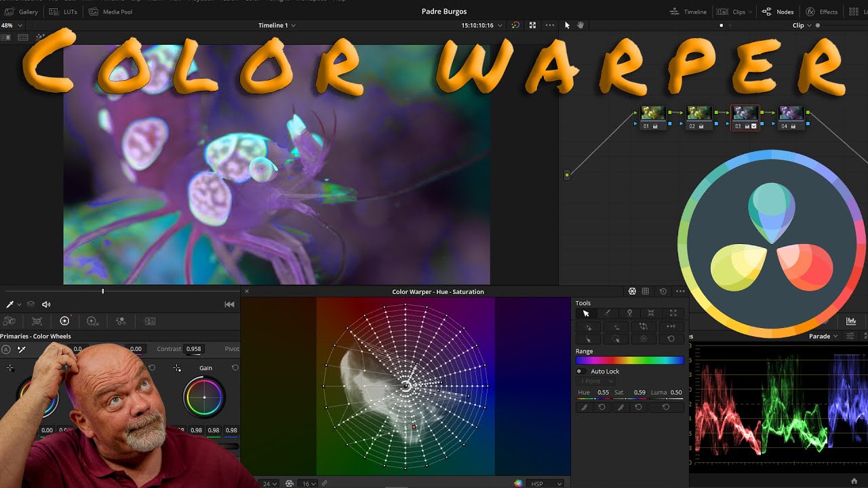Viewport: 868px width, 488px height.
Task: Reset the Gain color wheel
Action: pyautogui.click(x=235, y=368)
